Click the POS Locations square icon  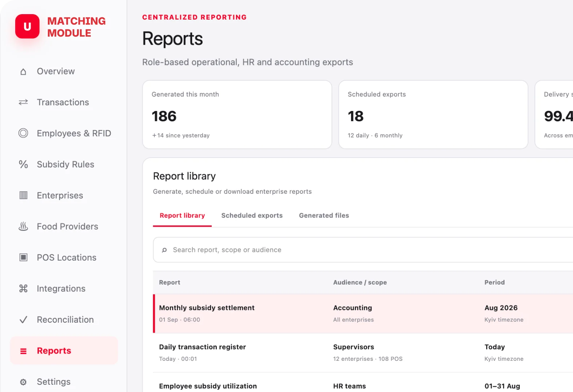point(23,257)
